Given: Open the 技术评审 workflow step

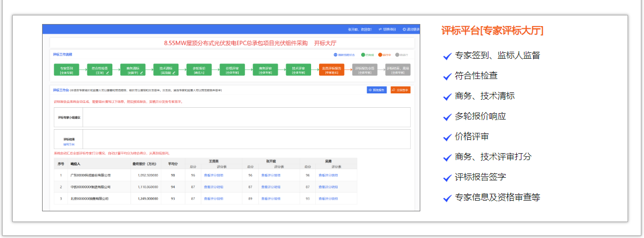Looking at the screenshot, I should 298,70.
